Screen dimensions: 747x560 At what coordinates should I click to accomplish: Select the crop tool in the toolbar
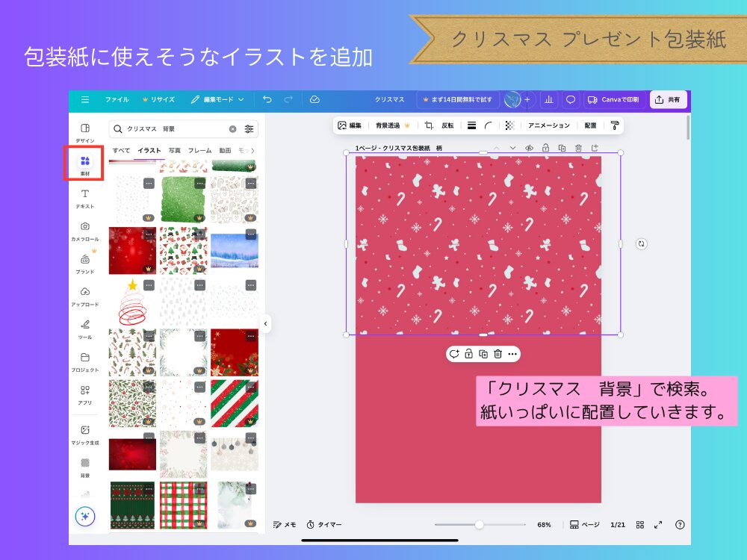[x=428, y=125]
